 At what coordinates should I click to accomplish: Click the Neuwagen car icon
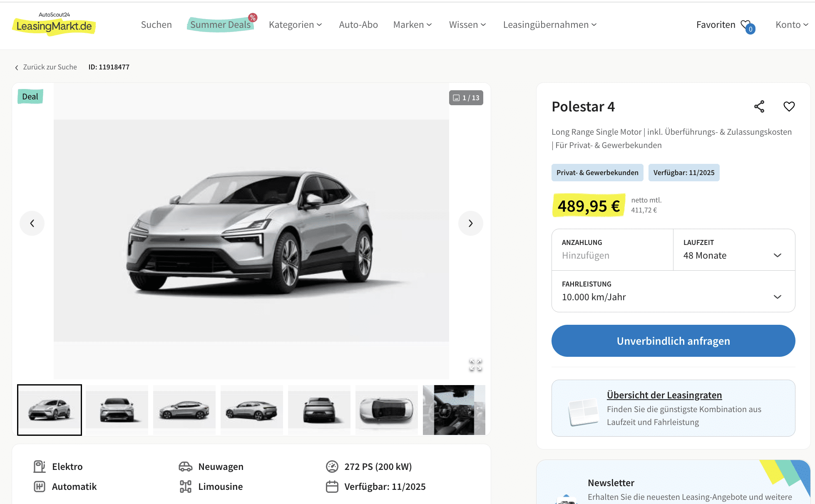186,467
